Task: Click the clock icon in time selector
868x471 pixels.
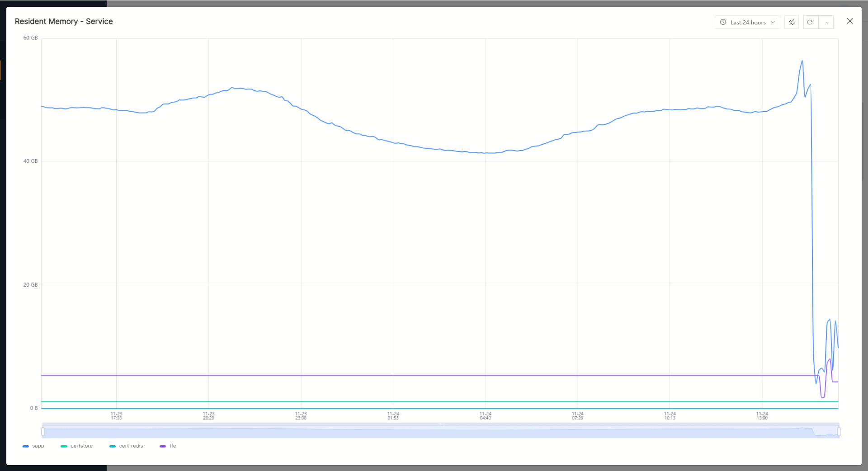Action: [x=723, y=22]
